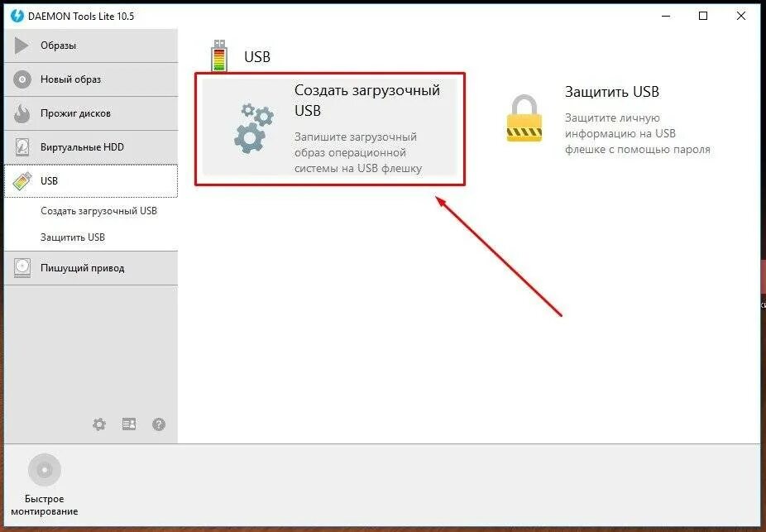Click the DAEMON Tools logo in title bar

pyautogui.click(x=17, y=16)
